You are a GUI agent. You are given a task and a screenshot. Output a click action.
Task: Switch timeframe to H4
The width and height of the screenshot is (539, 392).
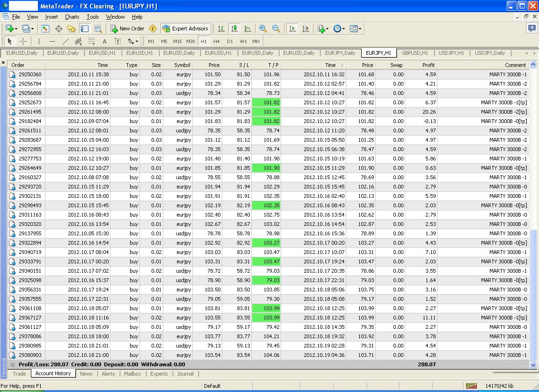216,41
